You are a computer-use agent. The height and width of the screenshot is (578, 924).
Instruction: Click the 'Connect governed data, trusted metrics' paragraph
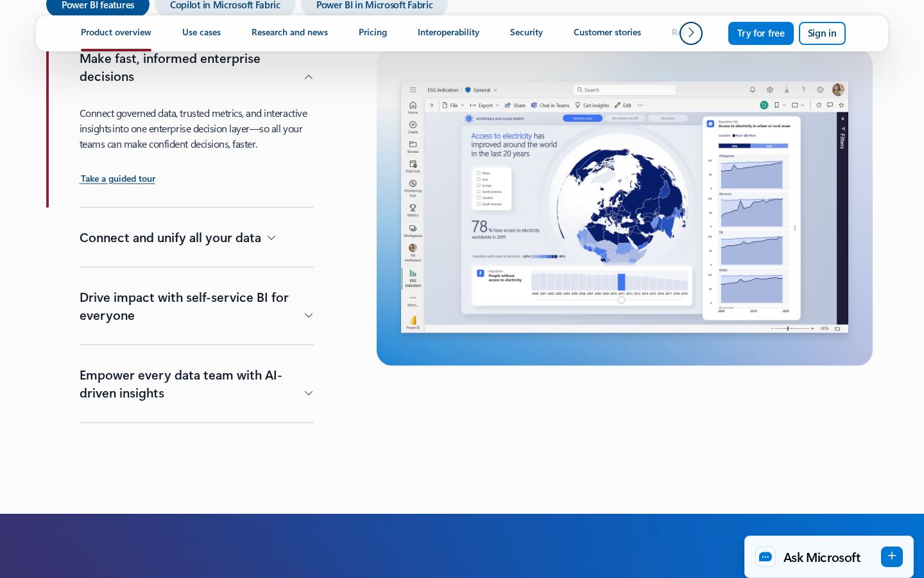pos(194,128)
